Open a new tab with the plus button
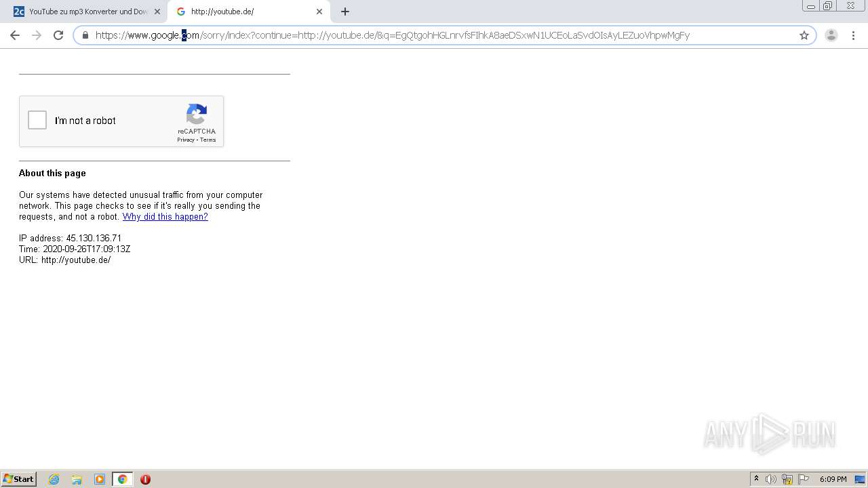 point(345,12)
